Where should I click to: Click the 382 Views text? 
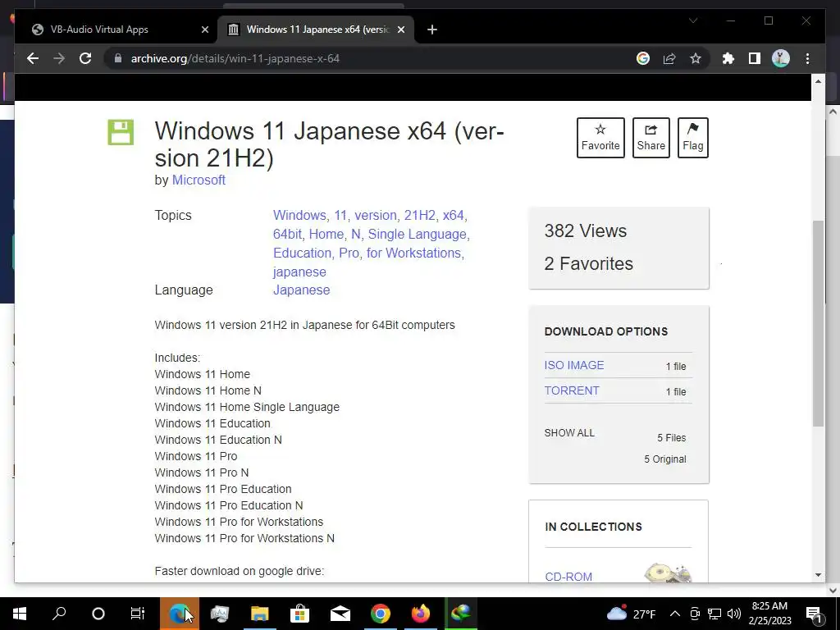pos(585,231)
